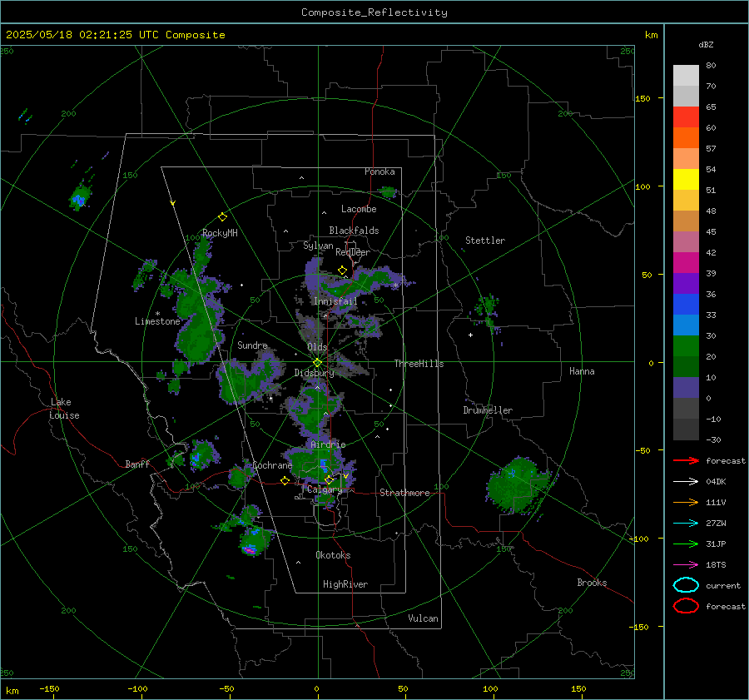The image size is (749, 700).
Task: Click the yellow diamond marker near Cochrane
Action: (285, 480)
